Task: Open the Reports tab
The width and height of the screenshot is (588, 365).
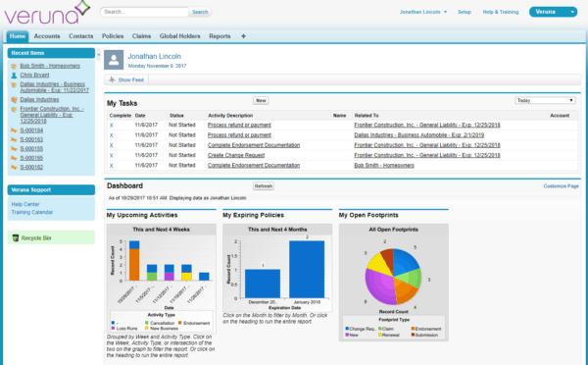Action: [220, 36]
